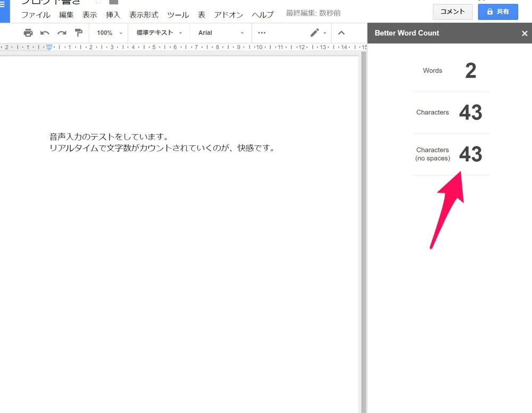
Task: Open the 編集 menu
Action: point(66,15)
